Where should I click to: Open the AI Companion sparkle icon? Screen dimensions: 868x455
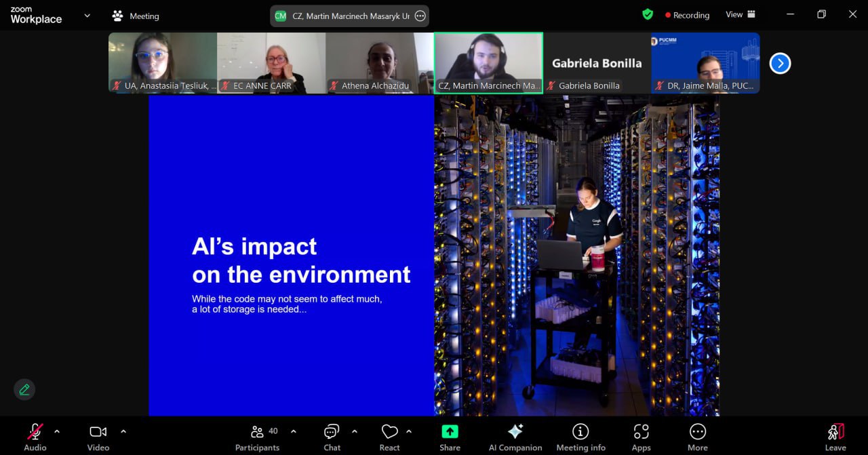click(x=515, y=432)
